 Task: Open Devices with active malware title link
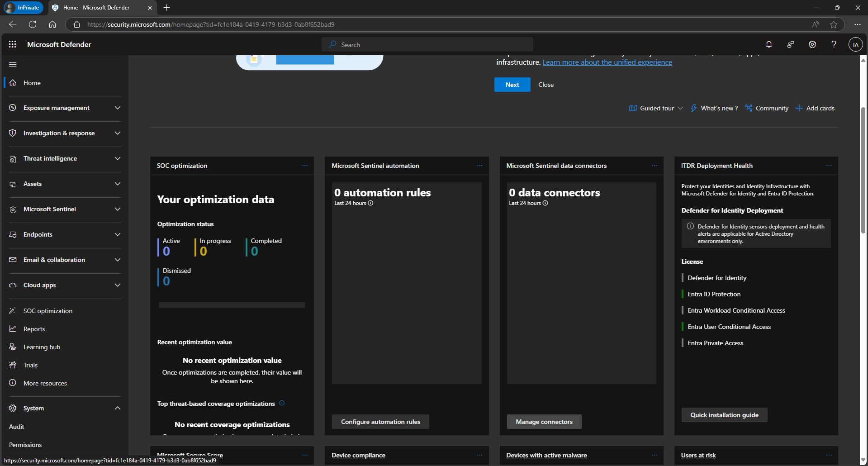pyautogui.click(x=546, y=455)
